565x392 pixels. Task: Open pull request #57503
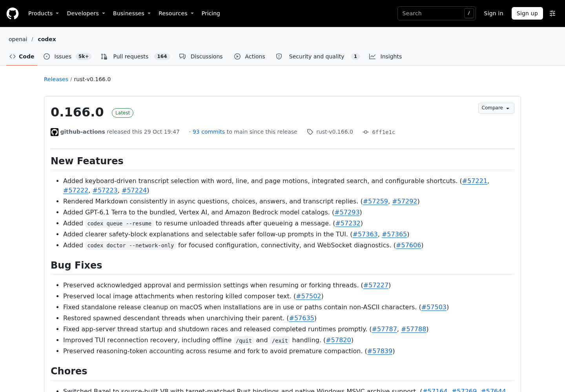point(434,307)
